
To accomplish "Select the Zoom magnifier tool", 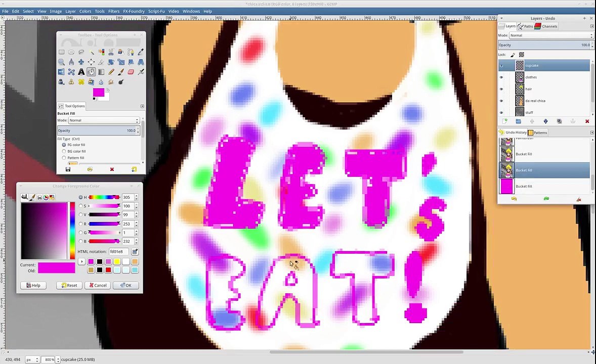I will tap(61, 62).
